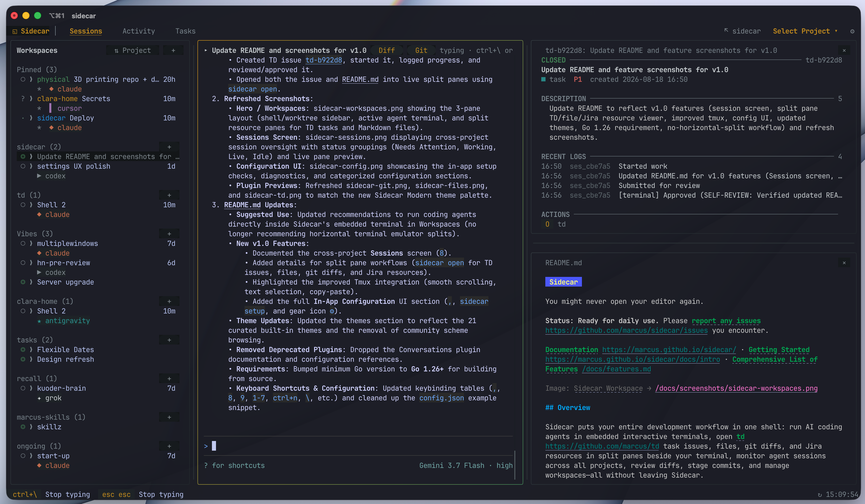Image resolution: width=865 pixels, height=504 pixels.
Task: Click green status circle of Server upgrade
Action: pos(23,282)
